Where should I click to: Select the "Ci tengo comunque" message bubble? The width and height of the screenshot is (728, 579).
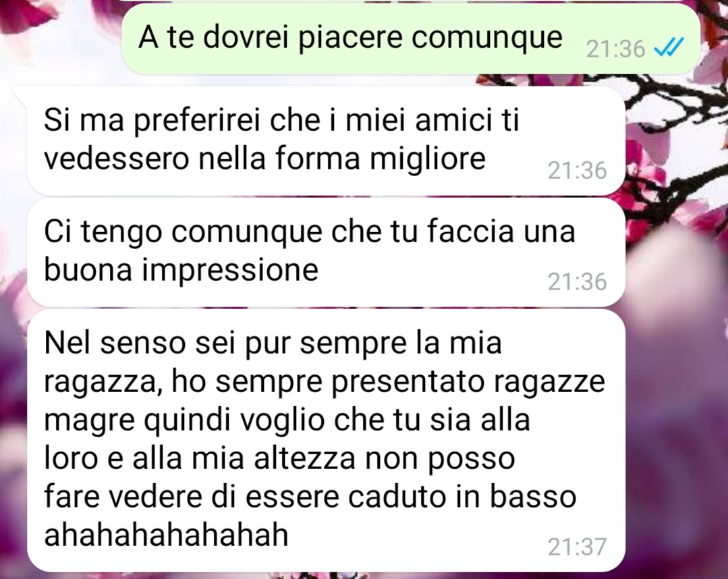click(x=326, y=252)
